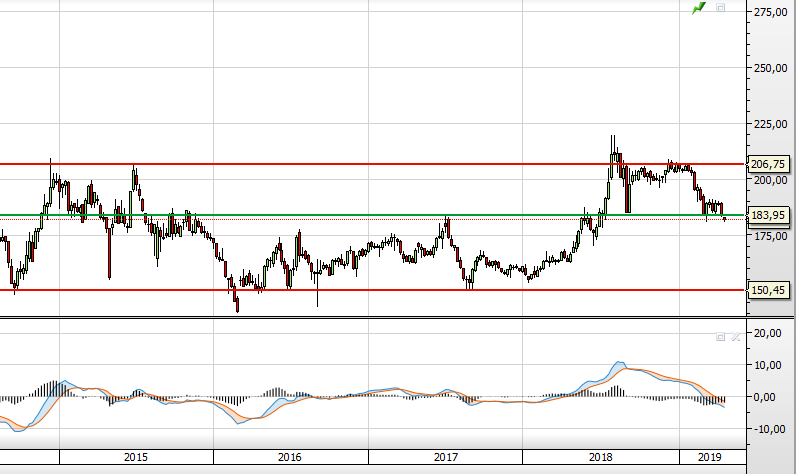The height and width of the screenshot is (474, 796).
Task: Close the MACD indicator panel
Action: pyautogui.click(x=734, y=337)
